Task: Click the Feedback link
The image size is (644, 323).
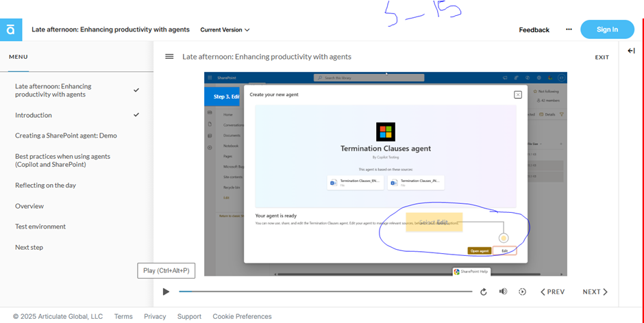Action: (x=534, y=29)
